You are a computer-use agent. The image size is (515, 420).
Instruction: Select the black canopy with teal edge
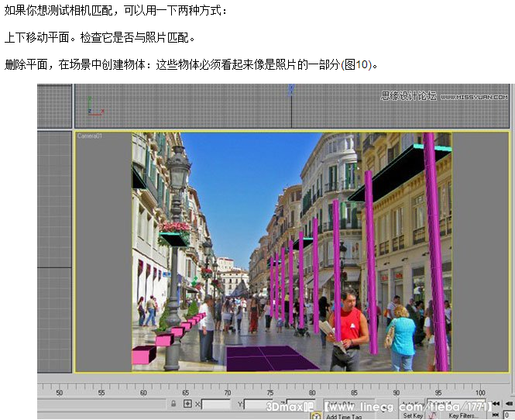point(399,171)
